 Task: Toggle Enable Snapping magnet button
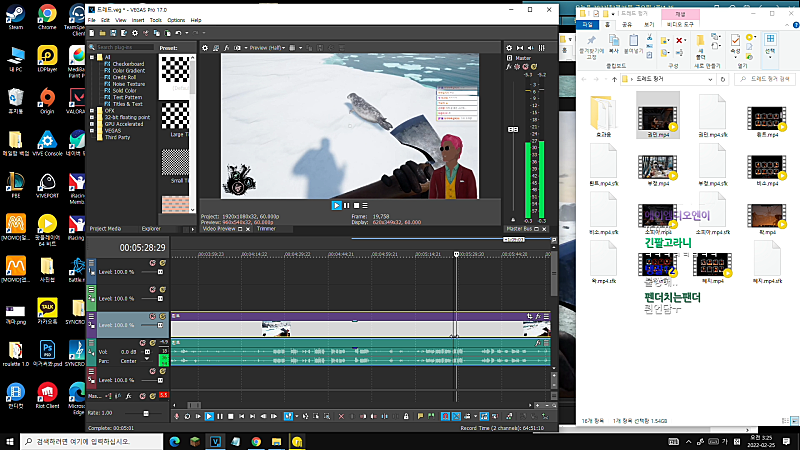click(445, 416)
